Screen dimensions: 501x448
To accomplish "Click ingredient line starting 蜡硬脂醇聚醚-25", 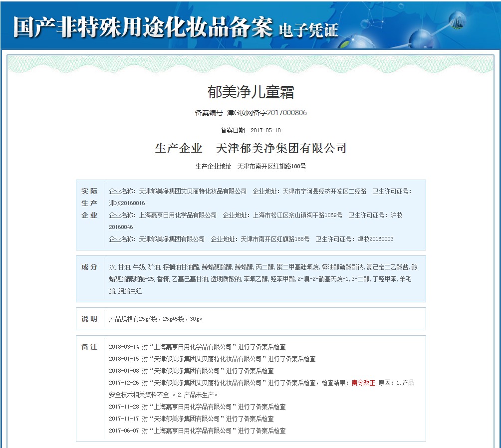I will coord(260,279).
